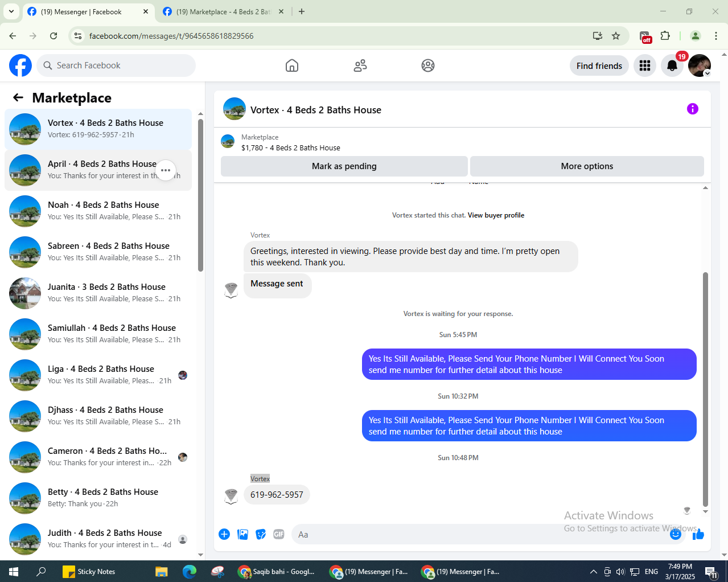Screen dimensions: 728x582
Task: Open volume control in system tray
Action: 620,572
